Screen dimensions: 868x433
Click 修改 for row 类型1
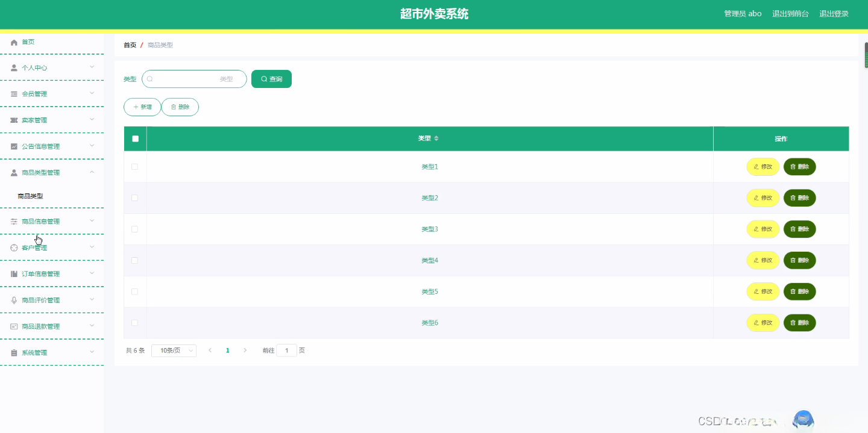coord(763,167)
